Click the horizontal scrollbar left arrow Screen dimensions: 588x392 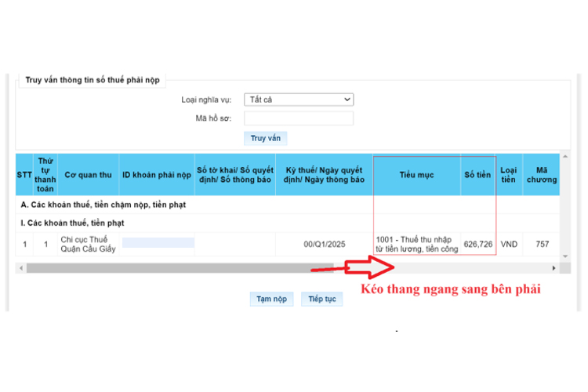tap(20, 268)
